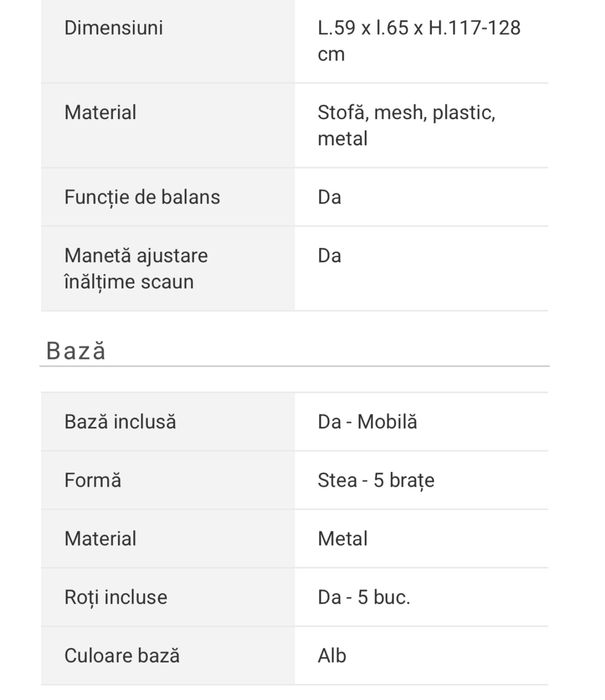Image resolution: width=605 pixels, height=700 pixels.
Task: Select the Stofă, mesh, plastic, metal text
Action: click(x=406, y=126)
